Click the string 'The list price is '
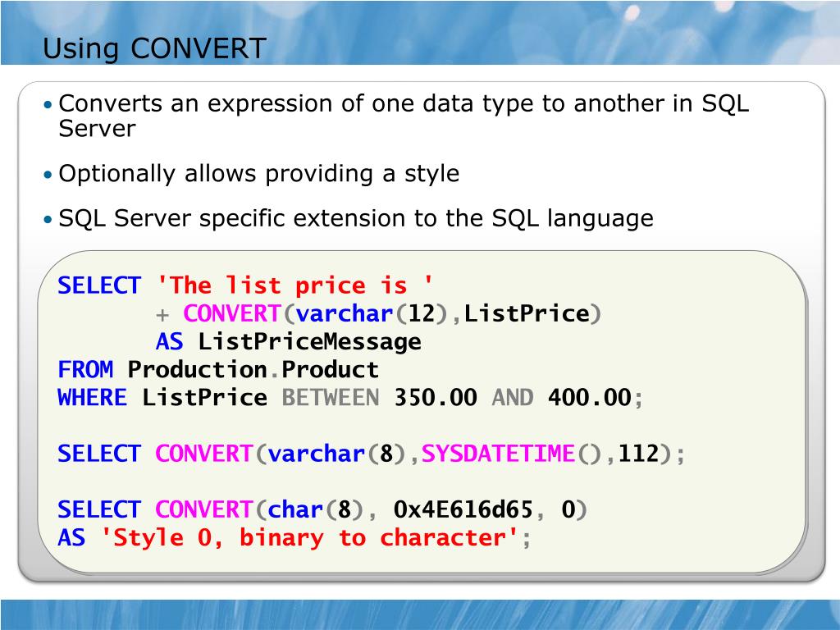The width and height of the screenshot is (840, 630). click(294, 285)
